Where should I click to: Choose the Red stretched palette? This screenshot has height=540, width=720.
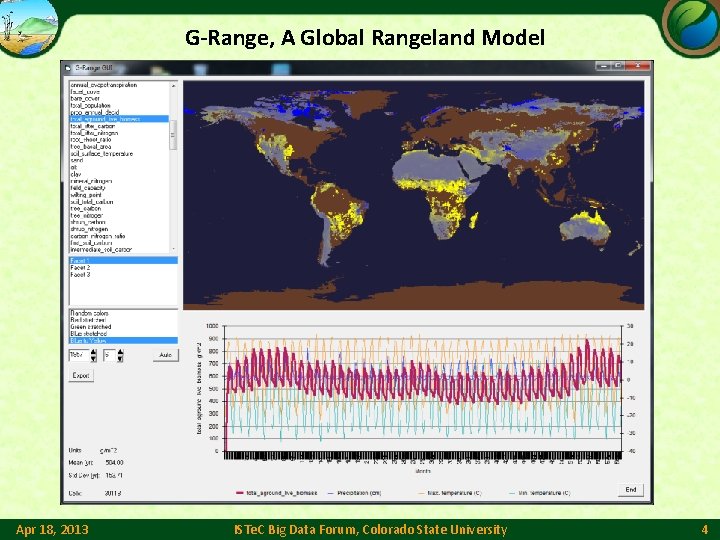coord(88,320)
